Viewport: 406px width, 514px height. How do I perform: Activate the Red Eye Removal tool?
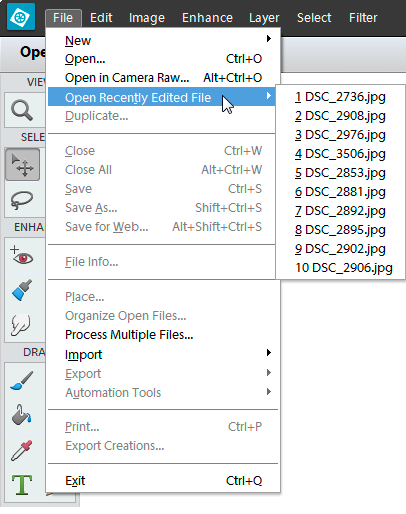(22, 256)
